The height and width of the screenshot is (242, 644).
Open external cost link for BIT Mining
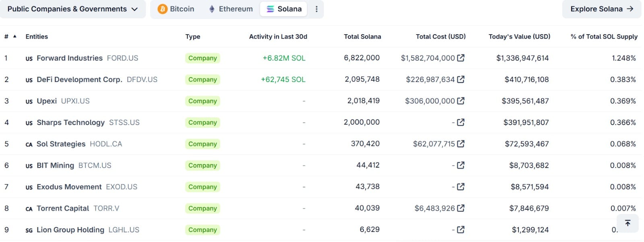tap(461, 165)
